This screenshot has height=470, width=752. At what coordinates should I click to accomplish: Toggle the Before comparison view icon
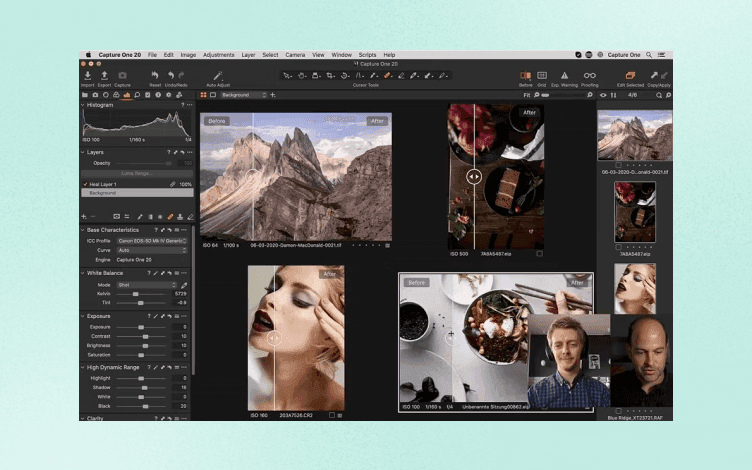(525, 76)
